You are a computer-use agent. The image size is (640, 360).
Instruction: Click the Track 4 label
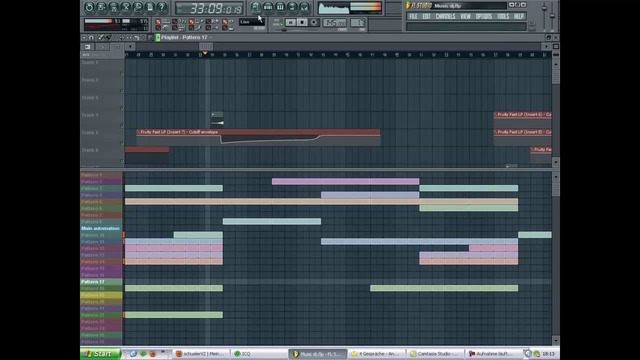[x=90, y=115]
